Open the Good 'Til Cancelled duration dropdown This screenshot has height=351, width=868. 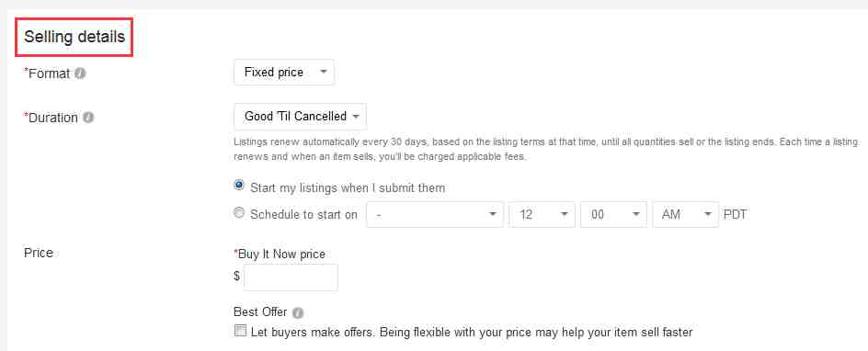pos(300,117)
